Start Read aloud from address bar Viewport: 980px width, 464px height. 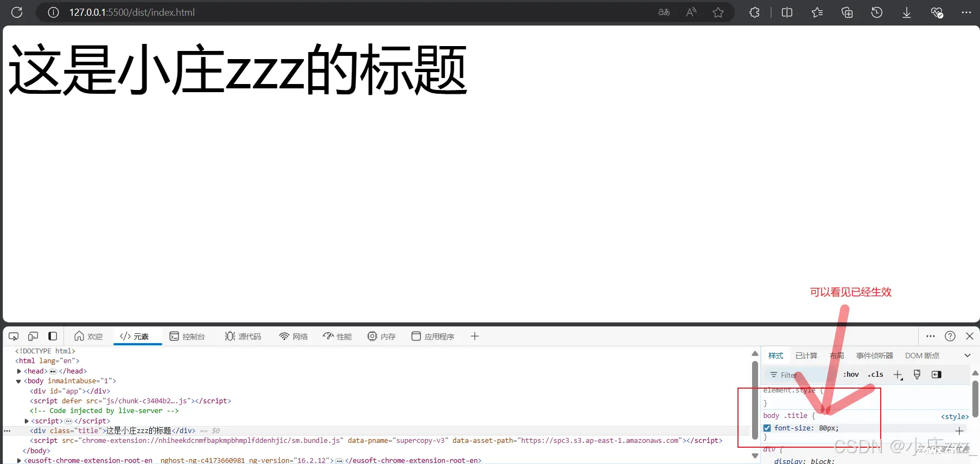[691, 12]
